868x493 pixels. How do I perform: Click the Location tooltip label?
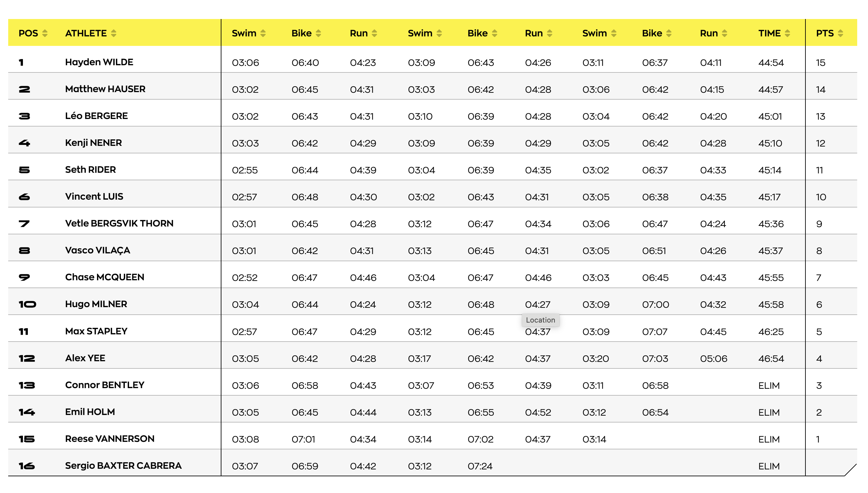tap(540, 320)
